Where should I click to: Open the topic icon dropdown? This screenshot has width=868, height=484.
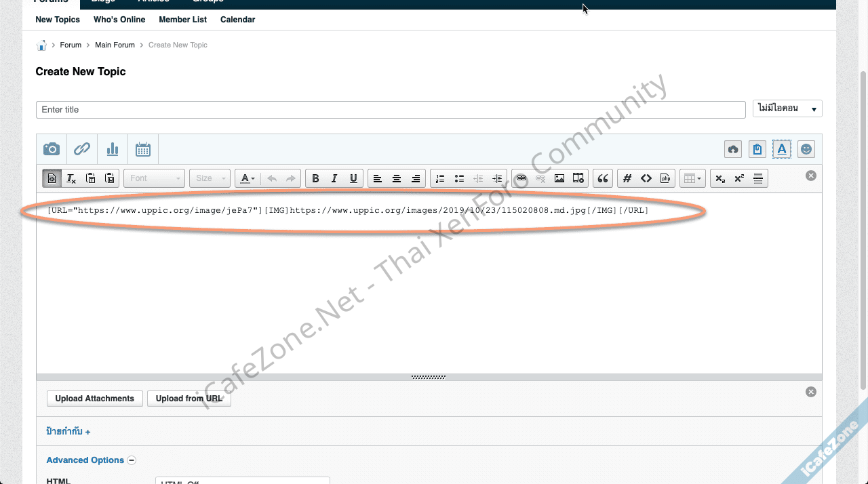tap(787, 108)
